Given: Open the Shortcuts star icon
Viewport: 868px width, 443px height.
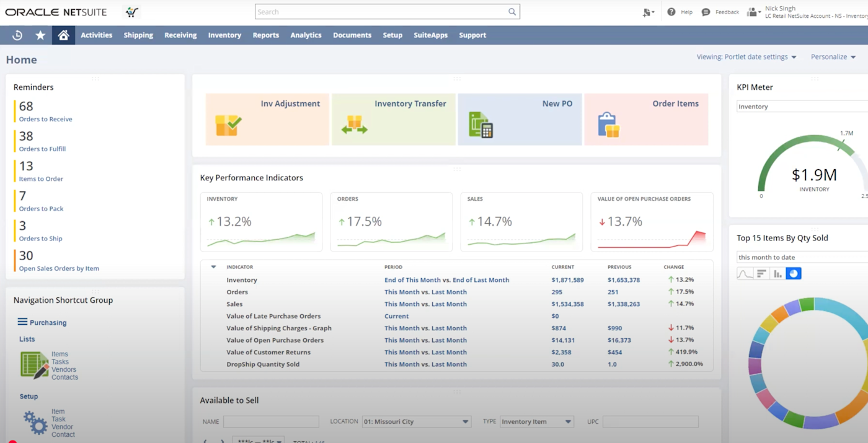Looking at the screenshot, I should [40, 35].
